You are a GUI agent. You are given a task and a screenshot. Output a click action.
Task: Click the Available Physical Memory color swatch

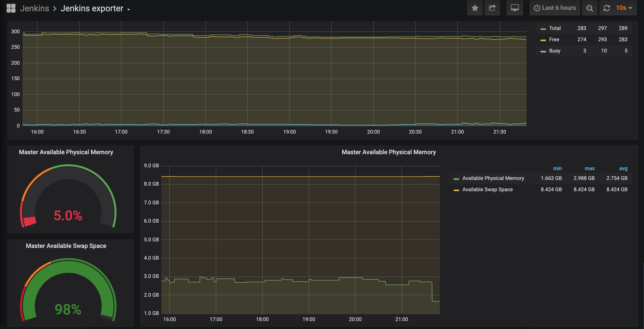pos(456,179)
